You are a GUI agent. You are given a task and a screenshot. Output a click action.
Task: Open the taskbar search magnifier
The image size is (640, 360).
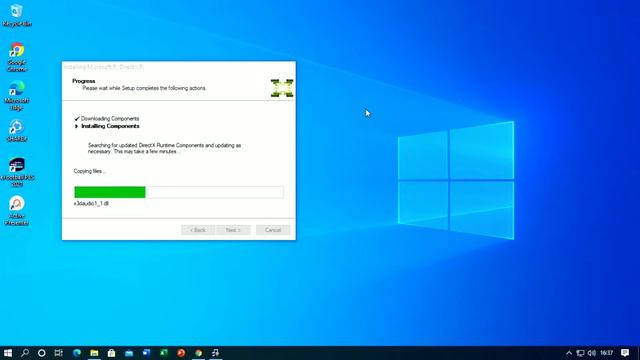25,353
